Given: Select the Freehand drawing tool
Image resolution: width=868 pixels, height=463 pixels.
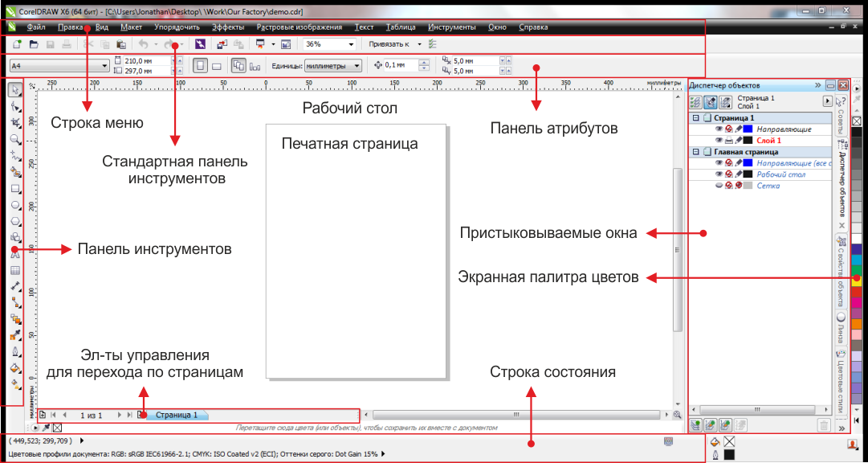Looking at the screenshot, I should coord(15,156).
